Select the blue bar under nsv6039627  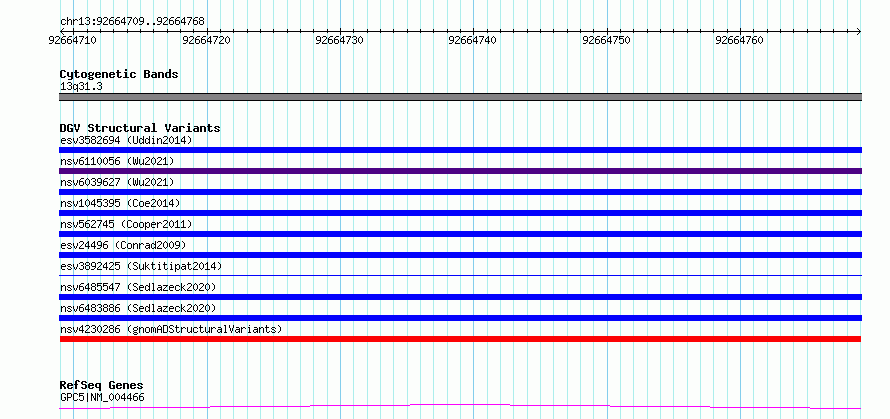[x=460, y=192]
